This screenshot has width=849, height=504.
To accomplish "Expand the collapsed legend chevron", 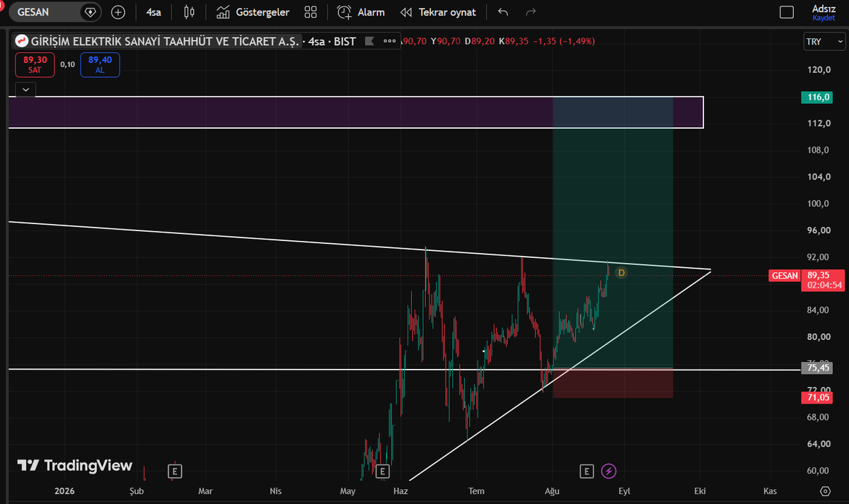I will pyautogui.click(x=25, y=89).
